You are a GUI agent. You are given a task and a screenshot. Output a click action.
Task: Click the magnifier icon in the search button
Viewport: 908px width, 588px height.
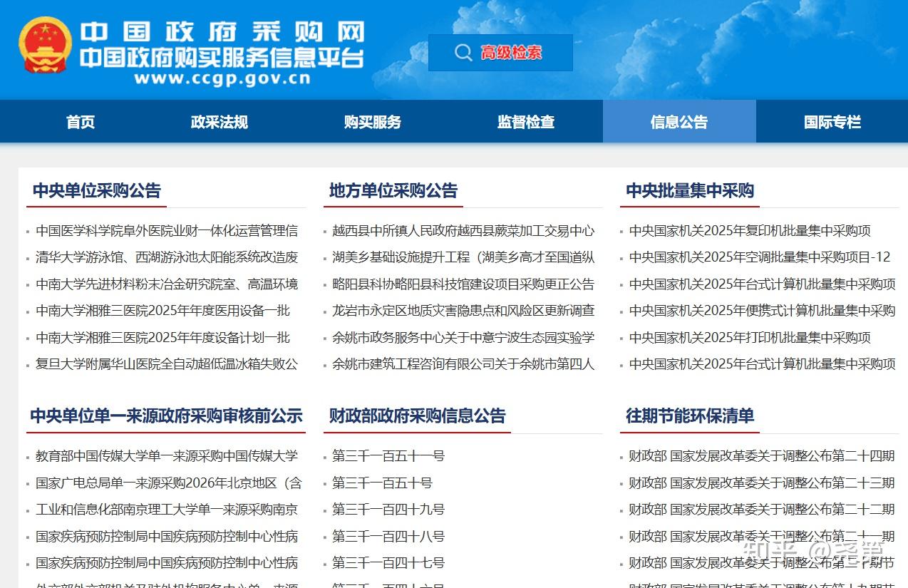(463, 53)
